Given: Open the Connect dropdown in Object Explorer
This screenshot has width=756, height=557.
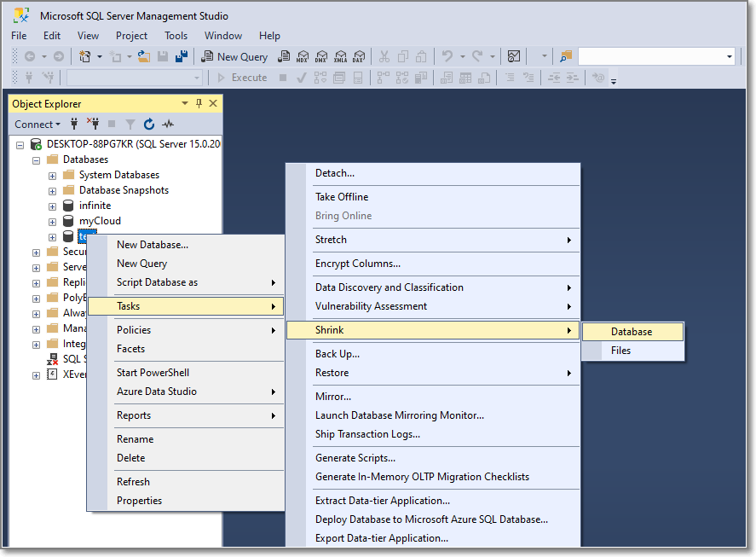Looking at the screenshot, I should pyautogui.click(x=38, y=124).
